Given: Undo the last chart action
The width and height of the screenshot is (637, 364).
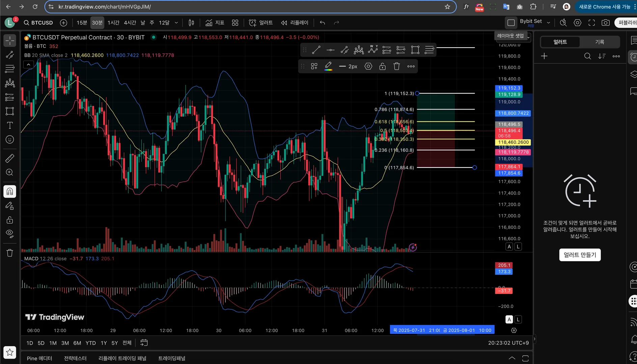Looking at the screenshot, I should 322,23.
